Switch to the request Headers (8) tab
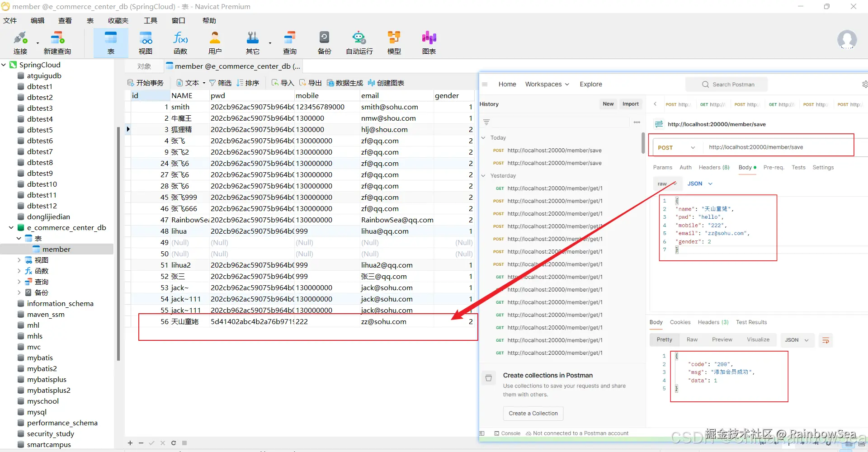 click(714, 167)
